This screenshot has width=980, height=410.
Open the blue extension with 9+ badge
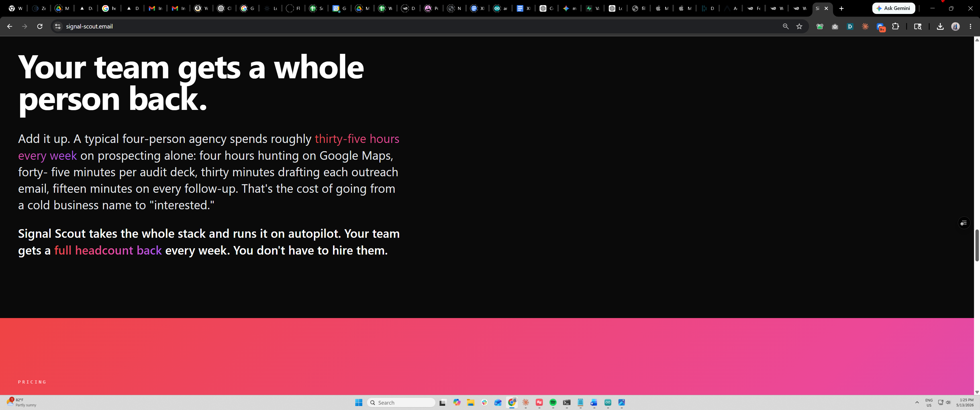881,27
